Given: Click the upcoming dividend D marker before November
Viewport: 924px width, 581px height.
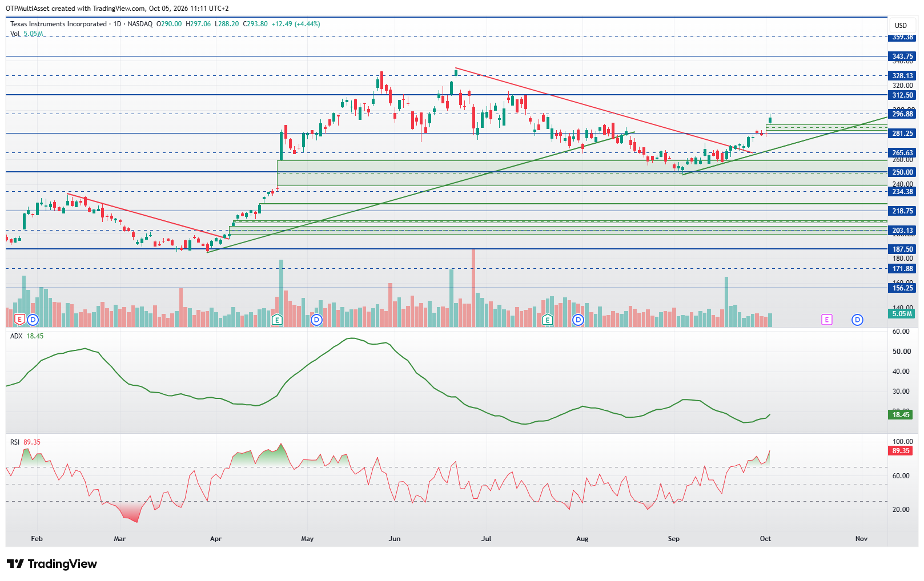Looking at the screenshot, I should click(857, 320).
